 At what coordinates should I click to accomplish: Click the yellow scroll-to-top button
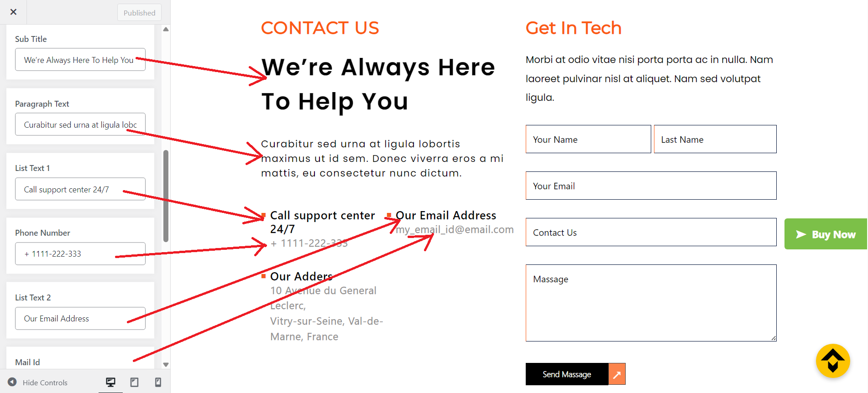click(x=832, y=361)
